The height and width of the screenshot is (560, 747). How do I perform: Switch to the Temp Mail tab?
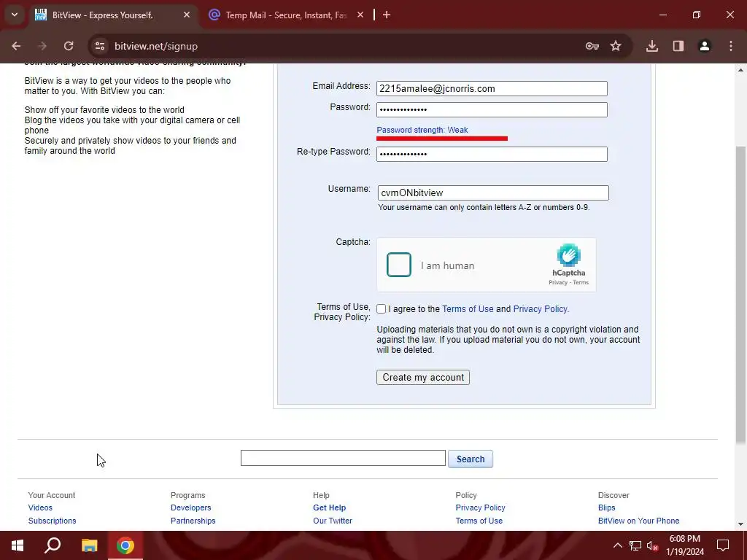coord(286,15)
